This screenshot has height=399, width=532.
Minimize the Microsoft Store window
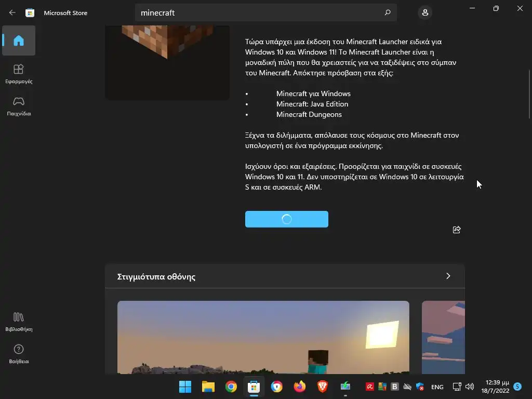point(472,8)
